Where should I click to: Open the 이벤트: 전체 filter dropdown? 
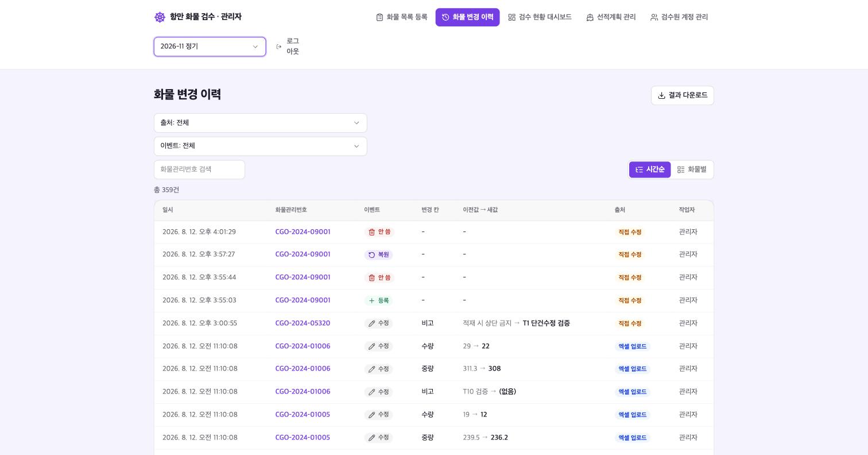[x=260, y=146]
